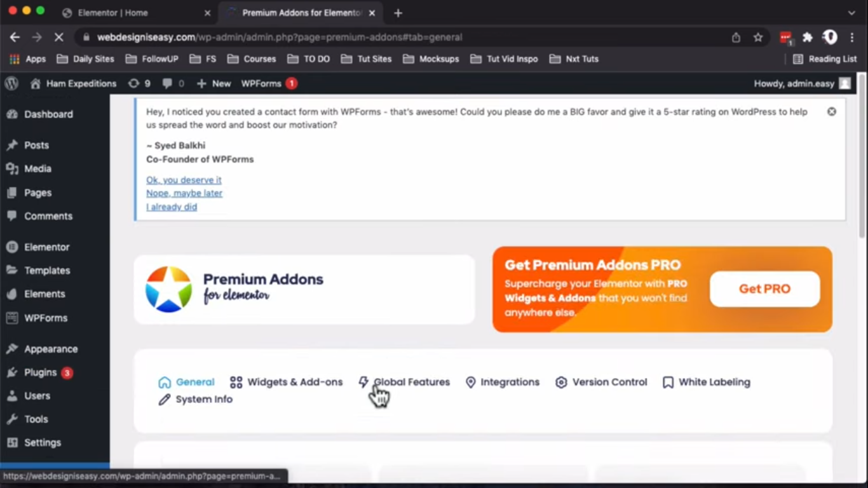Click the 'I already did' link
The width and height of the screenshot is (868, 488).
[x=172, y=207]
